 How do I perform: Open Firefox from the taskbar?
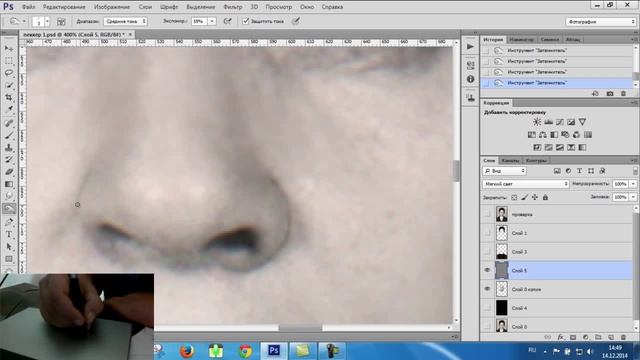click(x=187, y=351)
